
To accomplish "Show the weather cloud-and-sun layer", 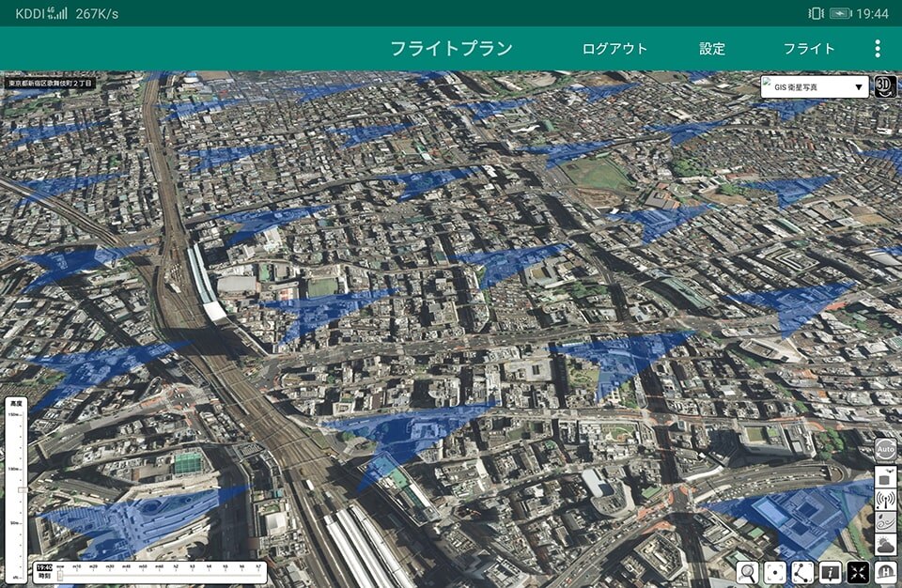I will point(885,546).
